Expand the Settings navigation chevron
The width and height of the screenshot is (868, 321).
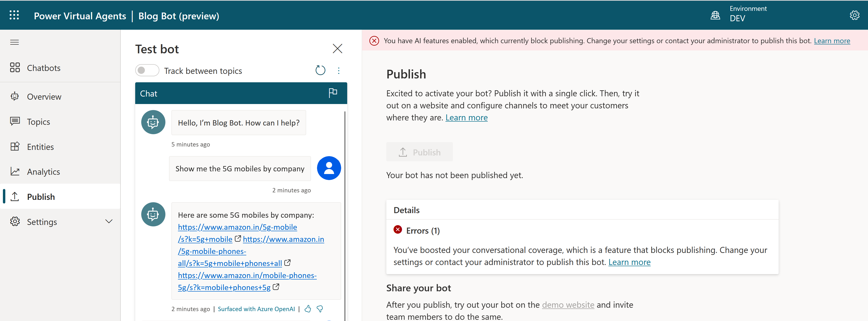pyautogui.click(x=108, y=221)
